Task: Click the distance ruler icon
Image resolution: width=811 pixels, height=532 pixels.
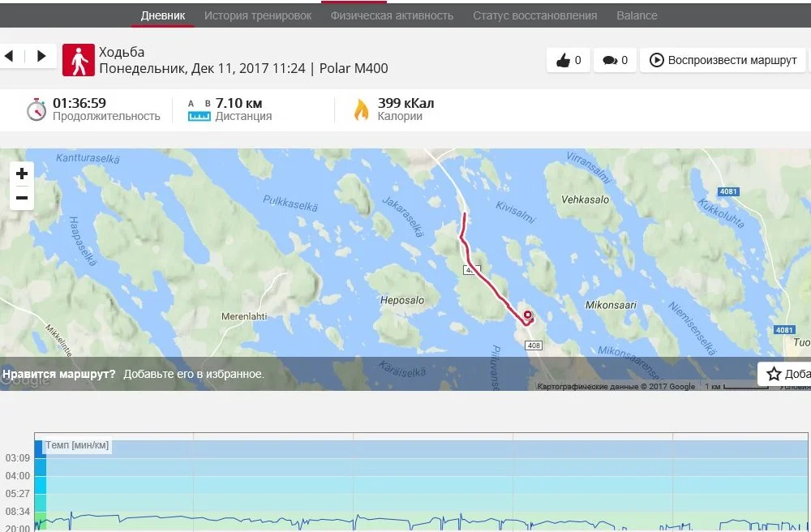Action: tap(200, 110)
